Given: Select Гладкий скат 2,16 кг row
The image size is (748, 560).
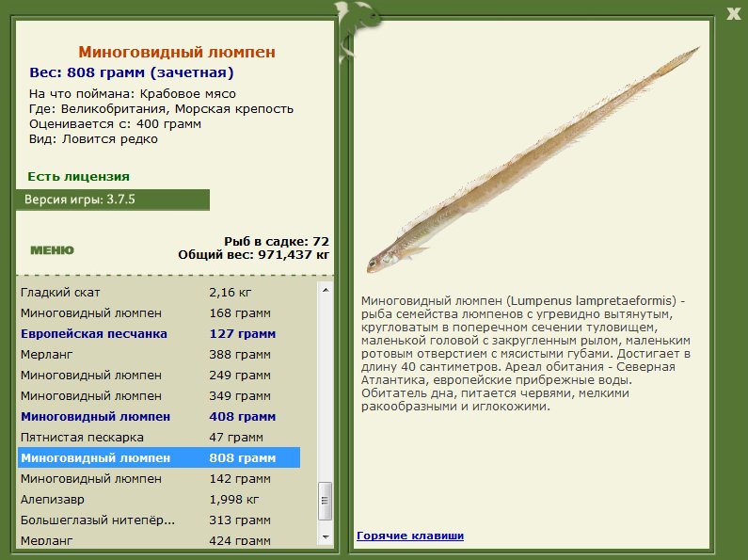Looking at the screenshot, I should tap(159, 292).
